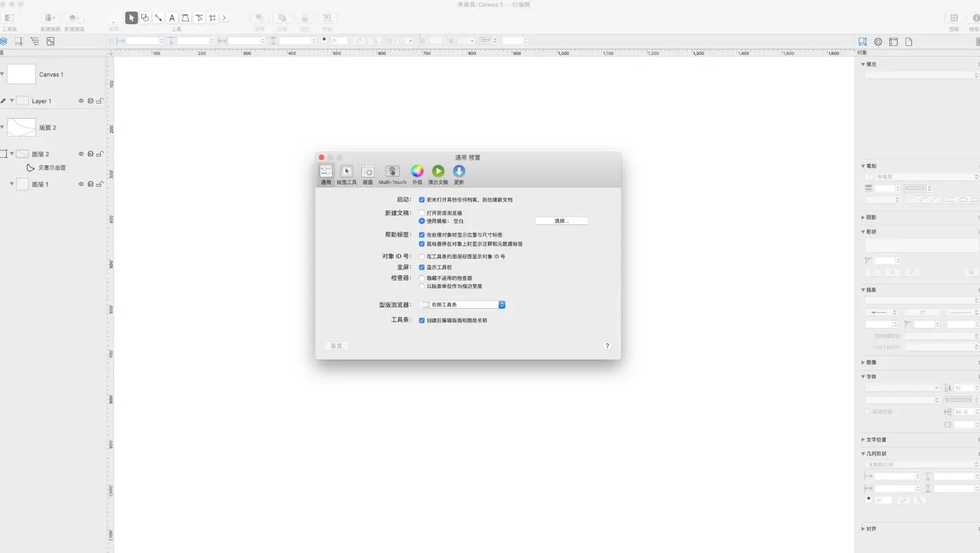Open preferences help question mark button
The image size is (980, 553).
[x=607, y=346]
